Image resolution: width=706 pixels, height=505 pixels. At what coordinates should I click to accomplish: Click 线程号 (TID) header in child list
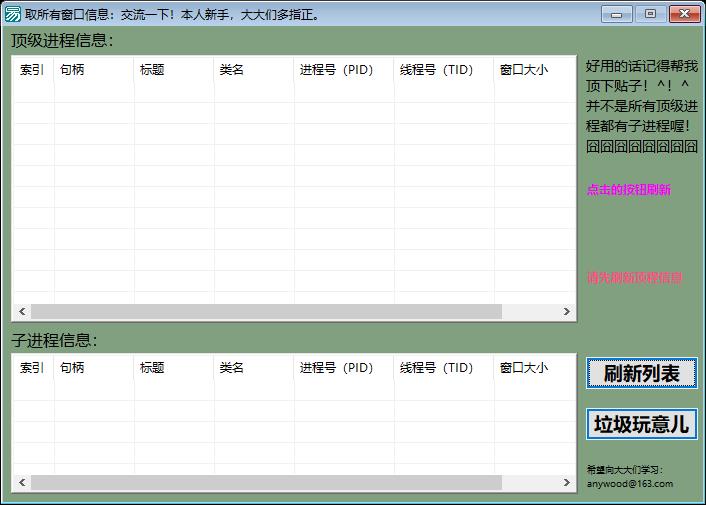[444, 368]
